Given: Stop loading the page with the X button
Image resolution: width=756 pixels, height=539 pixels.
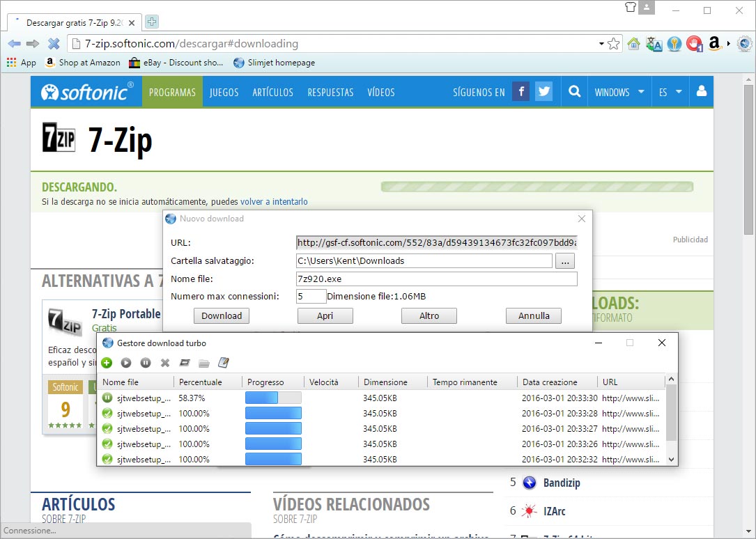Looking at the screenshot, I should click(54, 44).
